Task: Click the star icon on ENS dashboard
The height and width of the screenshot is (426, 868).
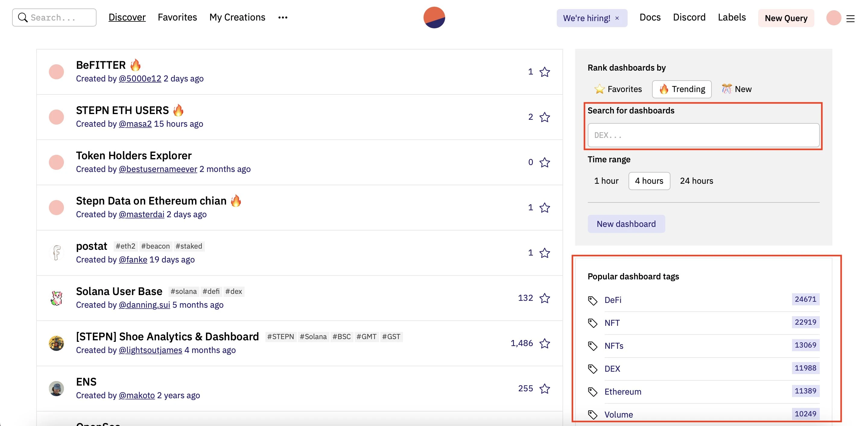Action: coord(545,388)
